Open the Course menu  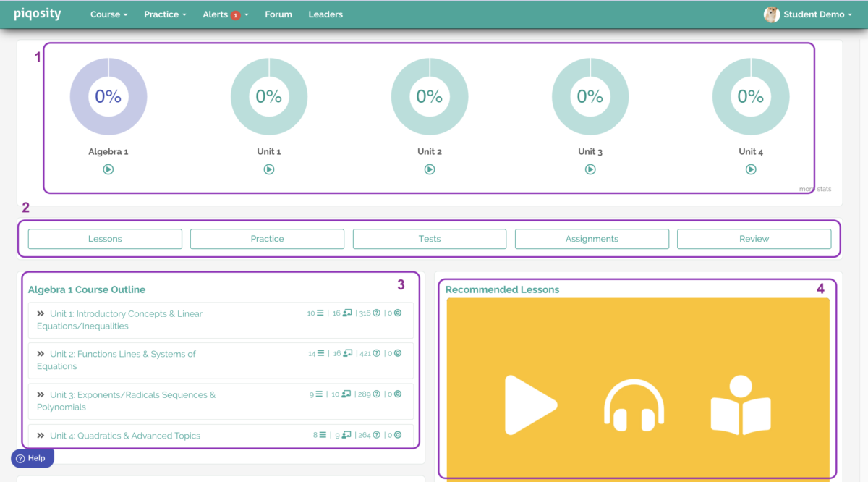(109, 14)
